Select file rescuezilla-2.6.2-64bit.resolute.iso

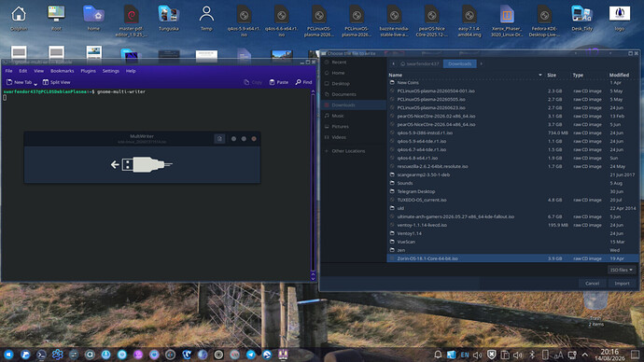(513, 166)
